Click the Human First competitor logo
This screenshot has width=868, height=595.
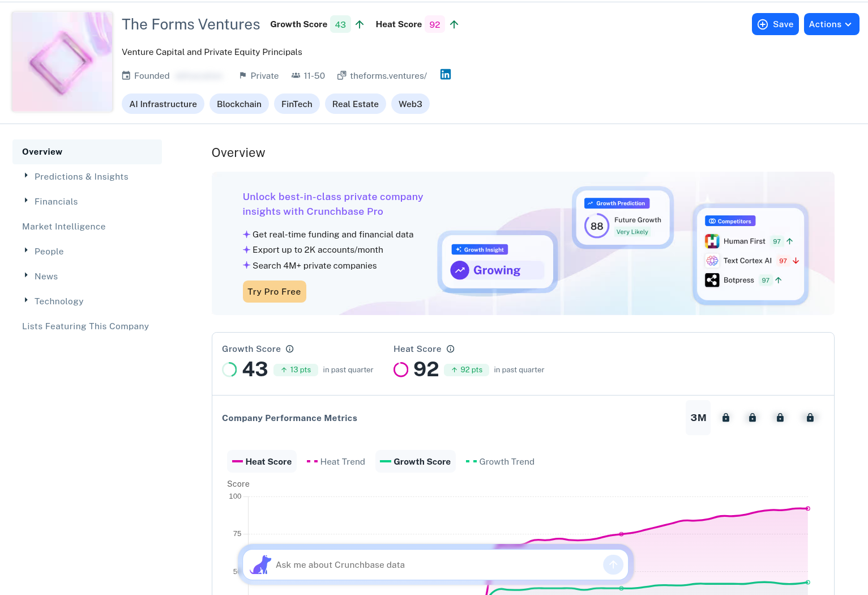(712, 241)
